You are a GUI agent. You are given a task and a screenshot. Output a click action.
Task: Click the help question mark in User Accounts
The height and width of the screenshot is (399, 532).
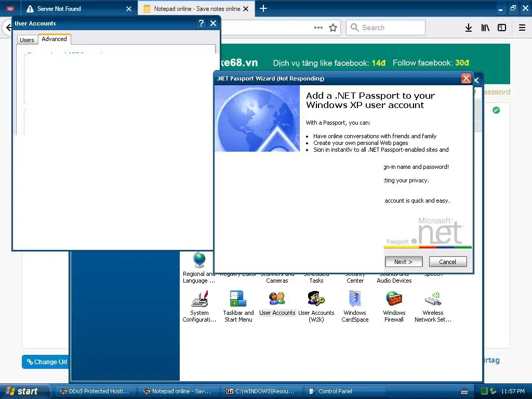pos(201,23)
